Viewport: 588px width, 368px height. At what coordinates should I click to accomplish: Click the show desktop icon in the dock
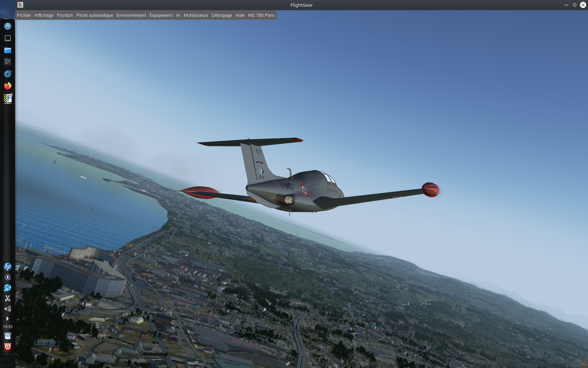point(7,38)
